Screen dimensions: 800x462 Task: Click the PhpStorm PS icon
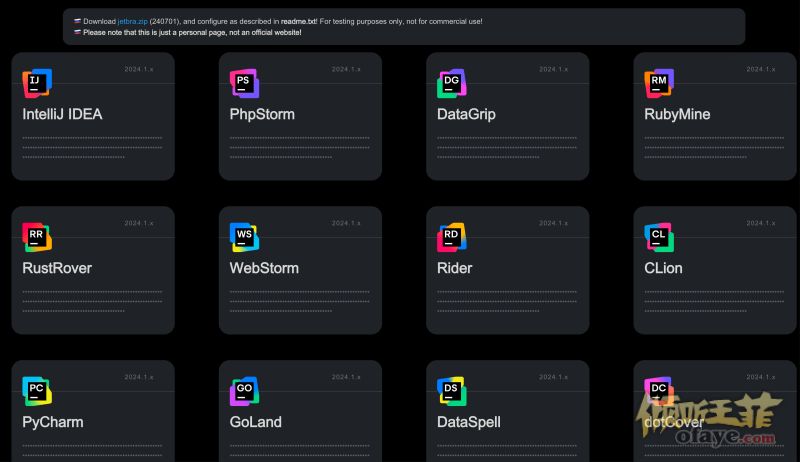pyautogui.click(x=244, y=84)
